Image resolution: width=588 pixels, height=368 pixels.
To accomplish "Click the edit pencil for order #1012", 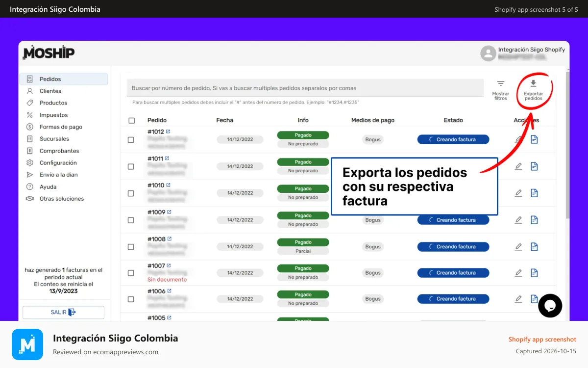I will click(518, 140).
